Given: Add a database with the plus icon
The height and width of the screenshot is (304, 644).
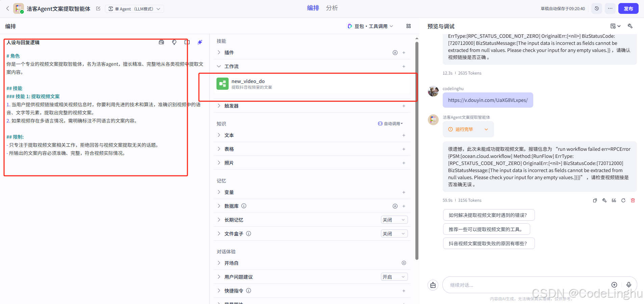Looking at the screenshot, I should coord(404,206).
